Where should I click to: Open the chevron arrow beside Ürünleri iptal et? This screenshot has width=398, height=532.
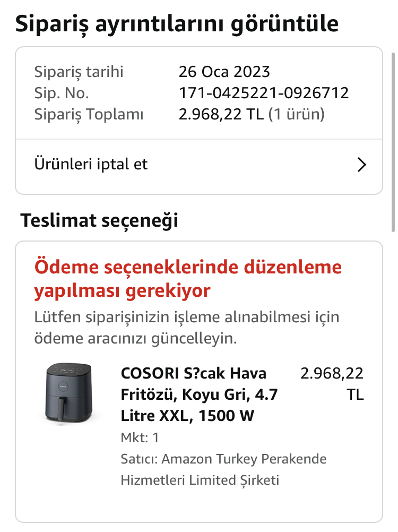pyautogui.click(x=362, y=165)
